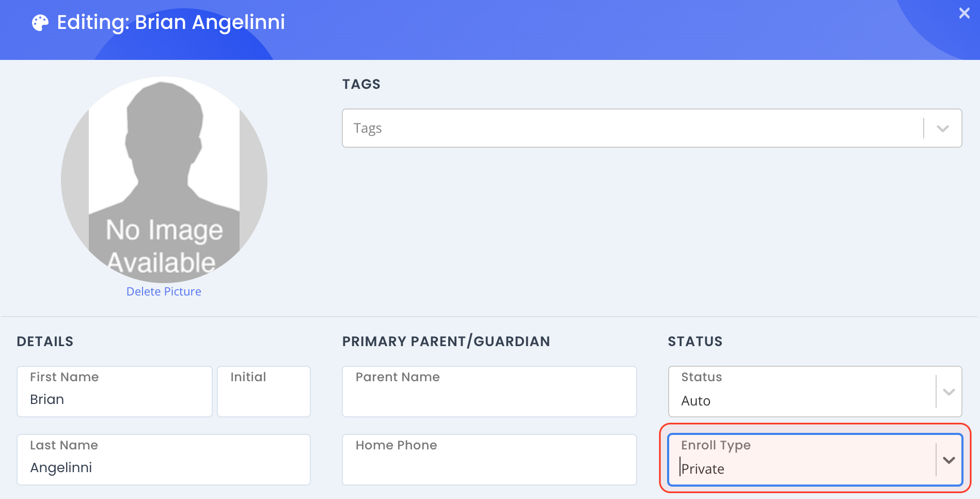980x499 pixels.
Task: Edit the First Name field containing Brian
Action: (115, 392)
